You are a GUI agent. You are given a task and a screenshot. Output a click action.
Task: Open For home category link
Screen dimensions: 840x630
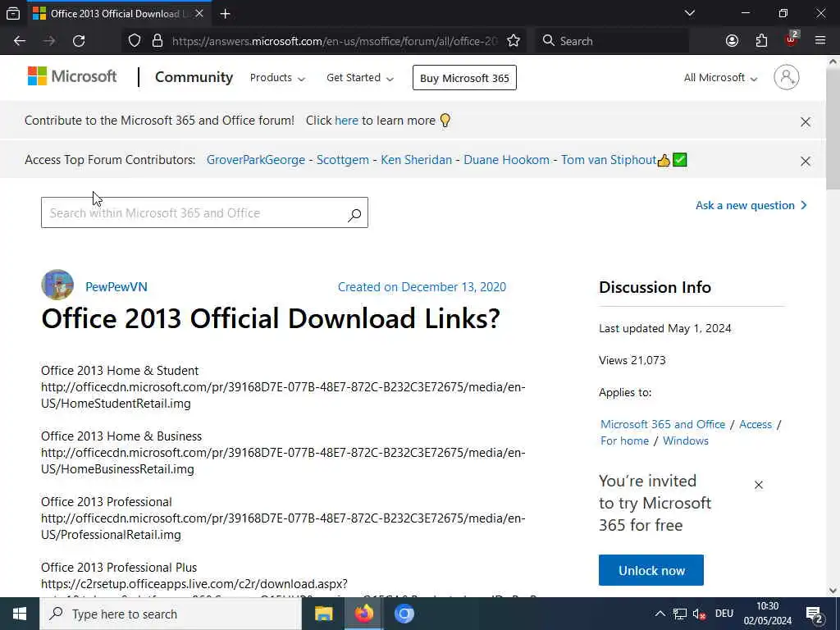pos(624,441)
